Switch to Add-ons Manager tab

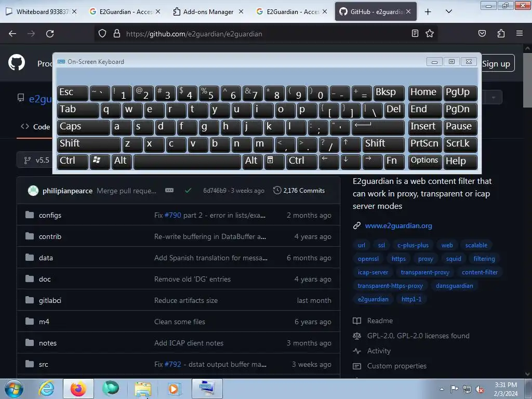208,12
